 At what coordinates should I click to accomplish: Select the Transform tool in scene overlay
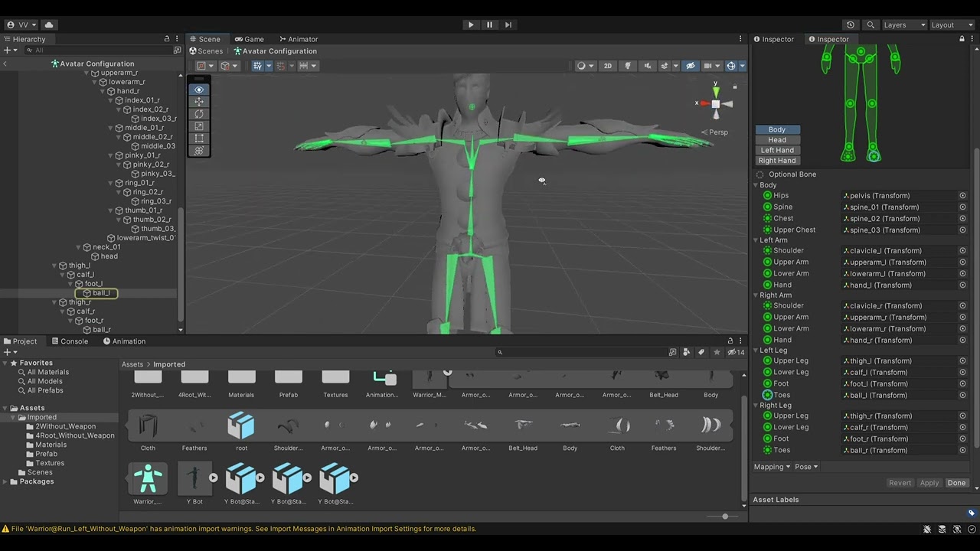click(x=199, y=151)
